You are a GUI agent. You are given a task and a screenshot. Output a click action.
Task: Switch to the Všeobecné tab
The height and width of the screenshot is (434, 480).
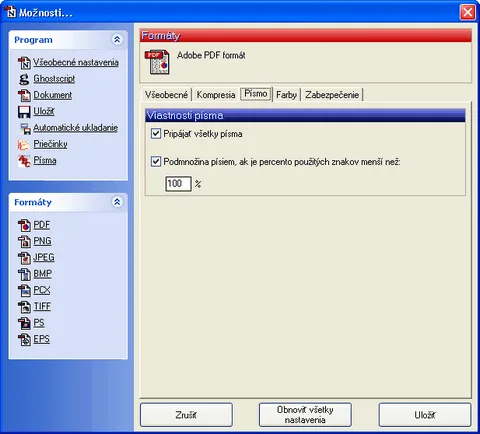tap(166, 95)
